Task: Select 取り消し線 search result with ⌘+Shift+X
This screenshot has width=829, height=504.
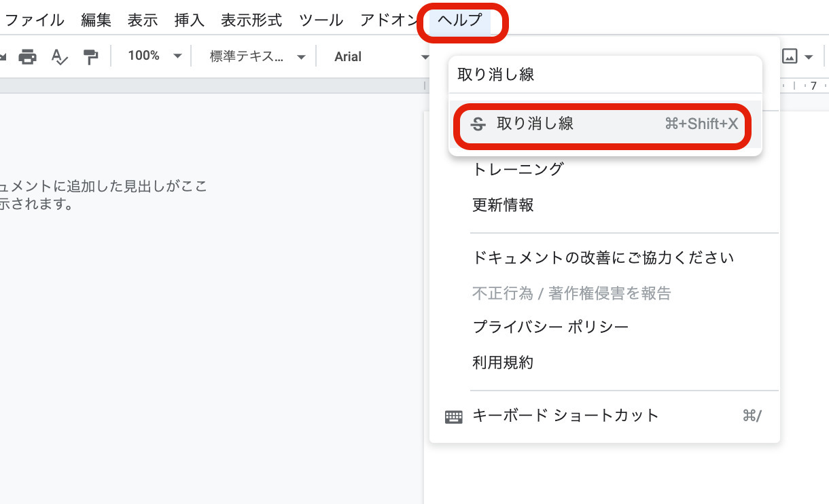Action: (x=605, y=124)
